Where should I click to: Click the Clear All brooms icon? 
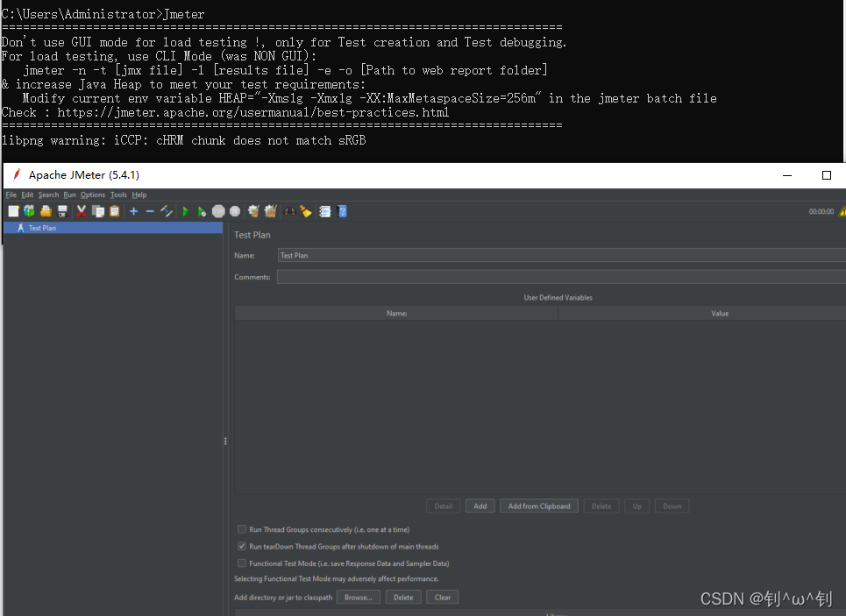270,211
